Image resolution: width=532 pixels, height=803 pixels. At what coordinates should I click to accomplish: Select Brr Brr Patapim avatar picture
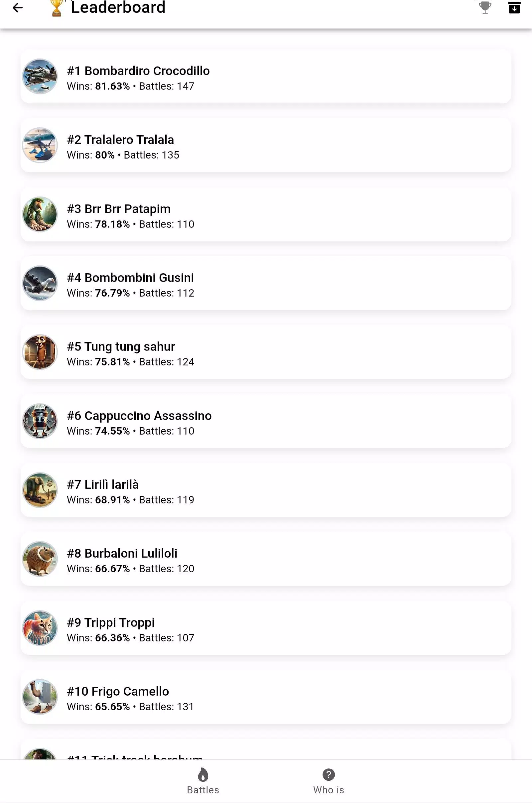[x=40, y=214]
